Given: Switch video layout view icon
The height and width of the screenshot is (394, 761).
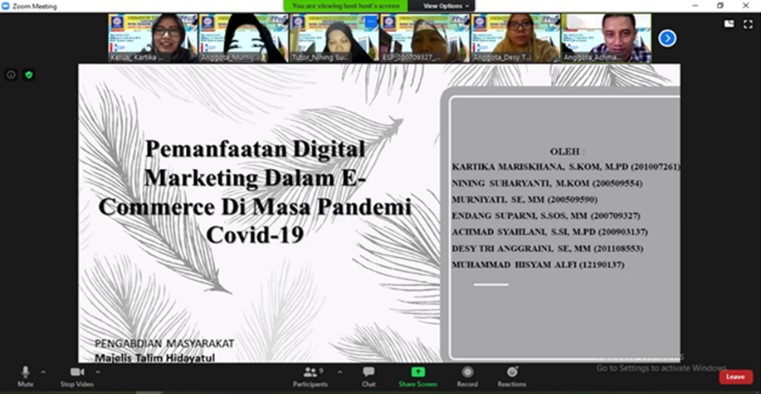Looking at the screenshot, I should (729, 24).
